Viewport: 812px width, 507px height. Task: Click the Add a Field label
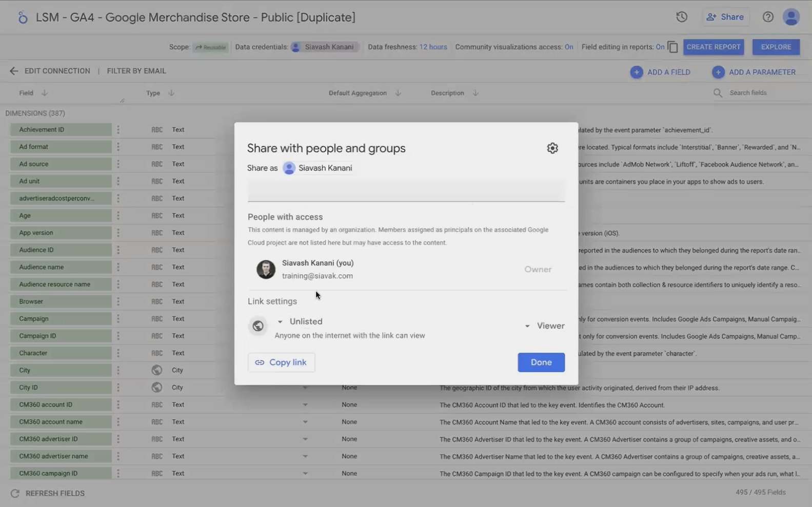coord(669,72)
